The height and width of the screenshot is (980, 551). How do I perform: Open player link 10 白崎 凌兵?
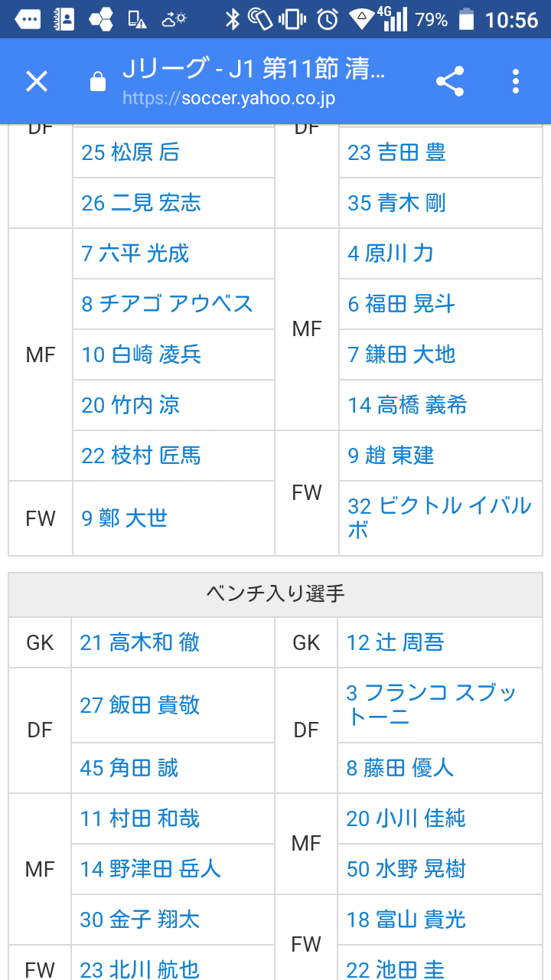(142, 354)
